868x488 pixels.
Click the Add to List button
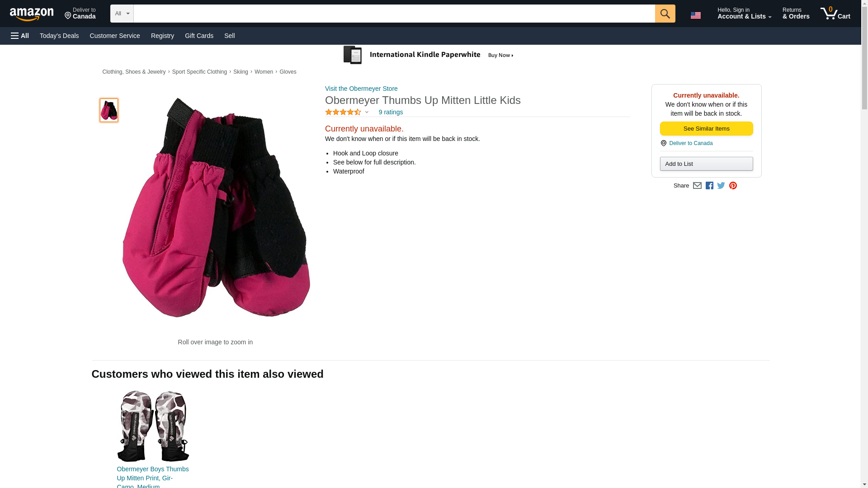(x=706, y=164)
